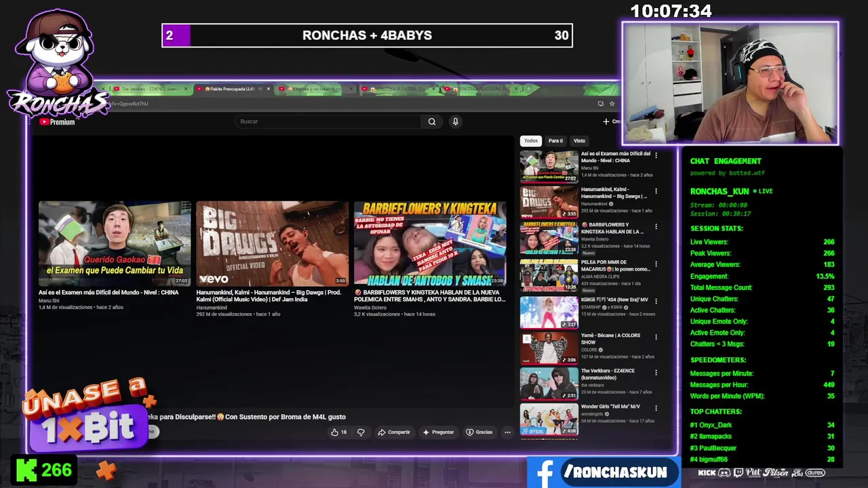Switch to KINGTEKA REACCIONA browser tab
This screenshot has width=868, height=488.
(481, 89)
